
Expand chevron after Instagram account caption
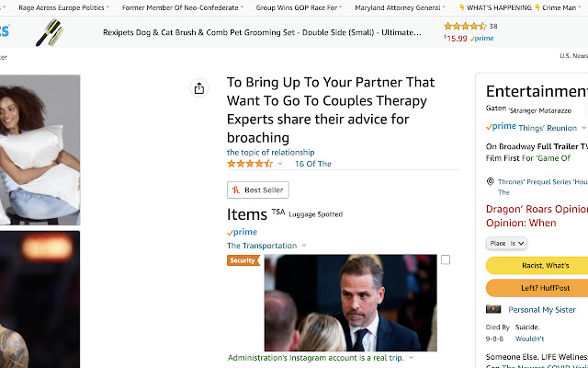[x=411, y=358]
